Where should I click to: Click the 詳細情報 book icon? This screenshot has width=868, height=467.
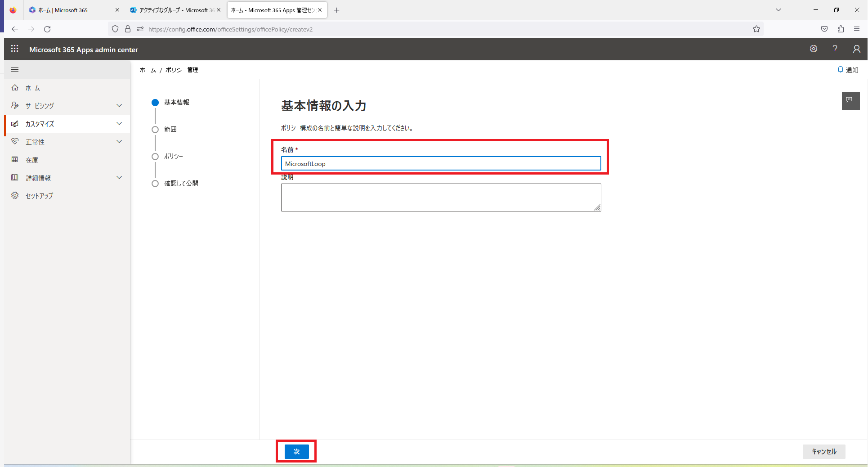(x=15, y=177)
